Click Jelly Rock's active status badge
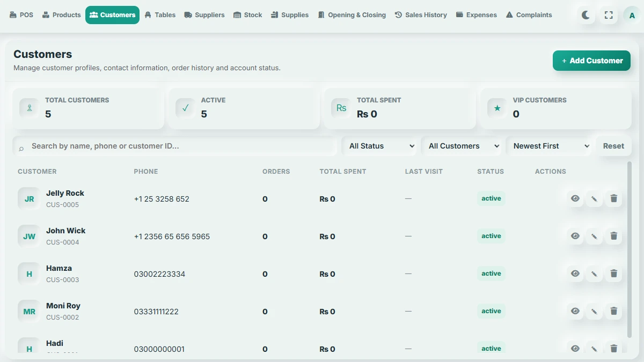644x362 pixels. point(491,198)
